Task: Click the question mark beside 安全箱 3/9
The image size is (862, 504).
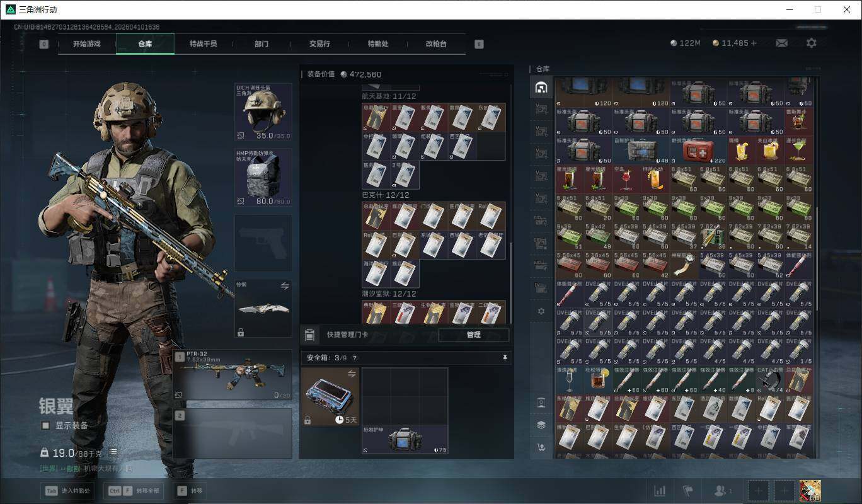Action: (x=354, y=358)
